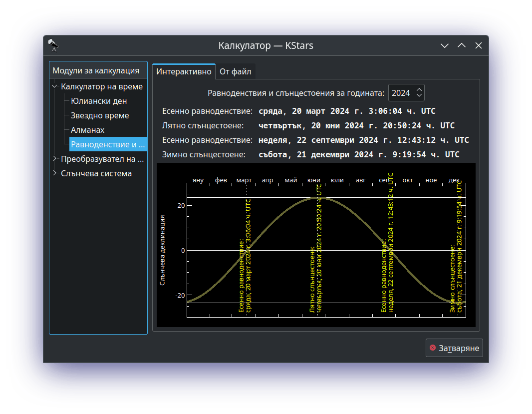Open the От файл tab
532x414 pixels.
[236, 71]
